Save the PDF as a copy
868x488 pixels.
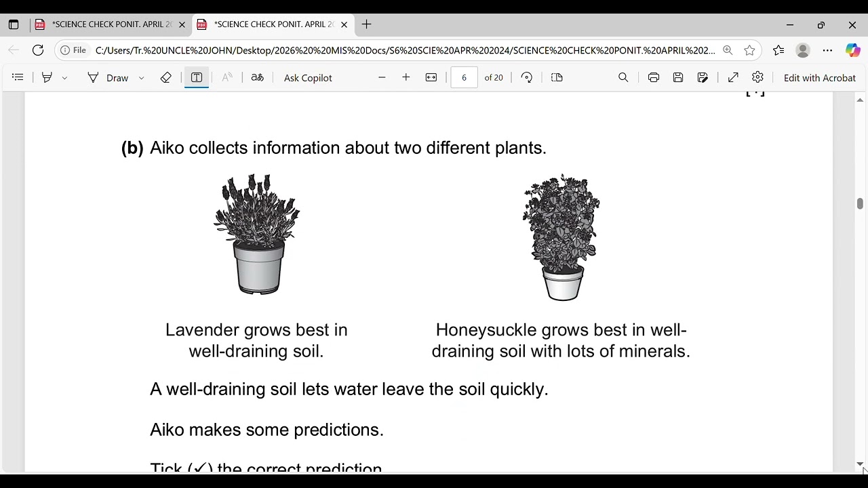point(703,78)
